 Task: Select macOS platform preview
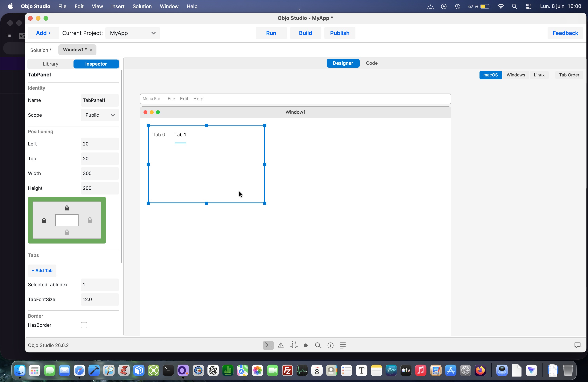click(x=490, y=75)
